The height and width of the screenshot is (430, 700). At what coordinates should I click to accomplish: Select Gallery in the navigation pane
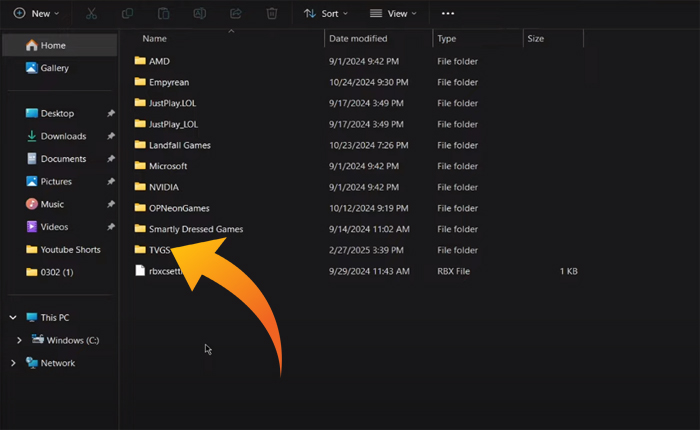(54, 68)
